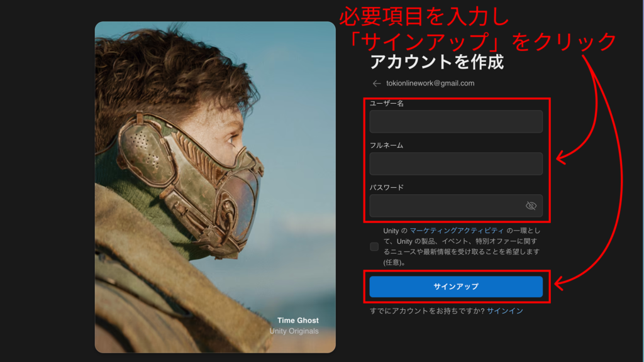Focus the フルネーム text box
The image size is (644, 362).
click(455, 163)
